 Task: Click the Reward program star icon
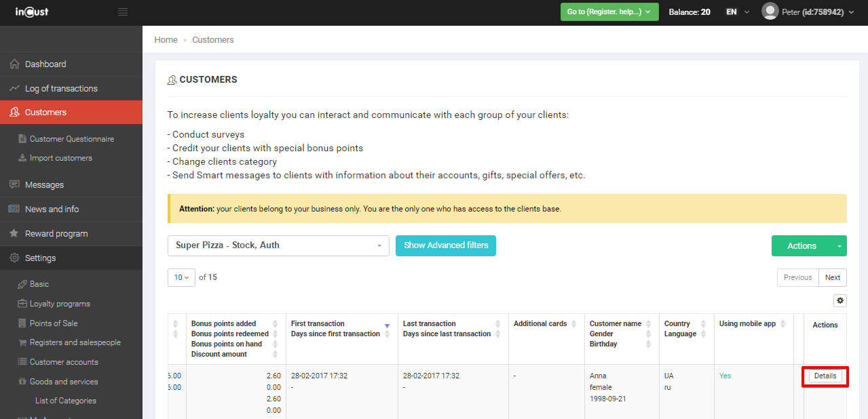14,234
